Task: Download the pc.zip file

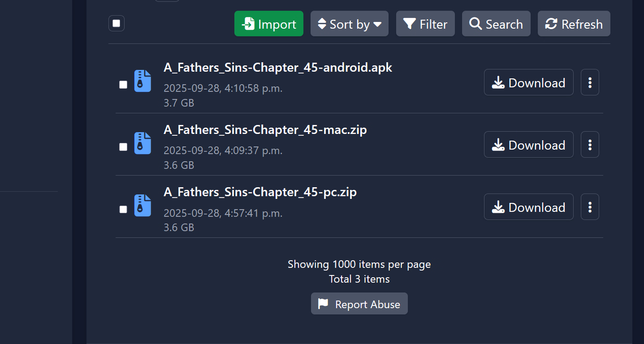Action: click(x=528, y=207)
